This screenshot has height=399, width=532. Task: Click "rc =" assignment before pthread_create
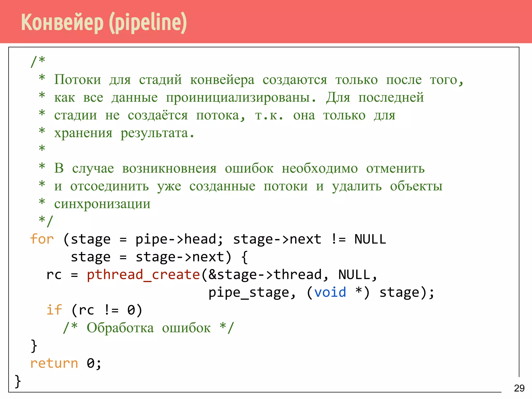62,275
